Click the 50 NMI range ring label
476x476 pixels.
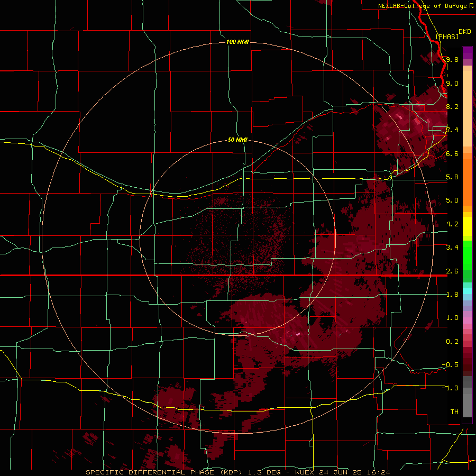(x=237, y=140)
